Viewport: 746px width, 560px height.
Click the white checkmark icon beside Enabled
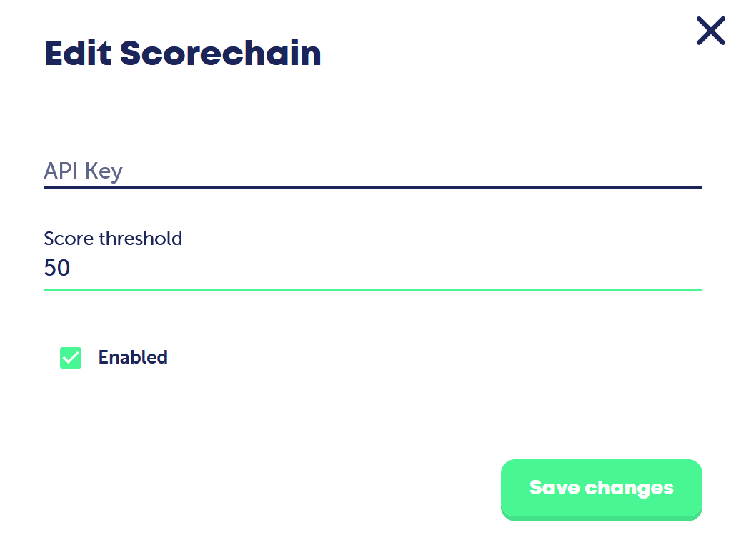point(71,357)
